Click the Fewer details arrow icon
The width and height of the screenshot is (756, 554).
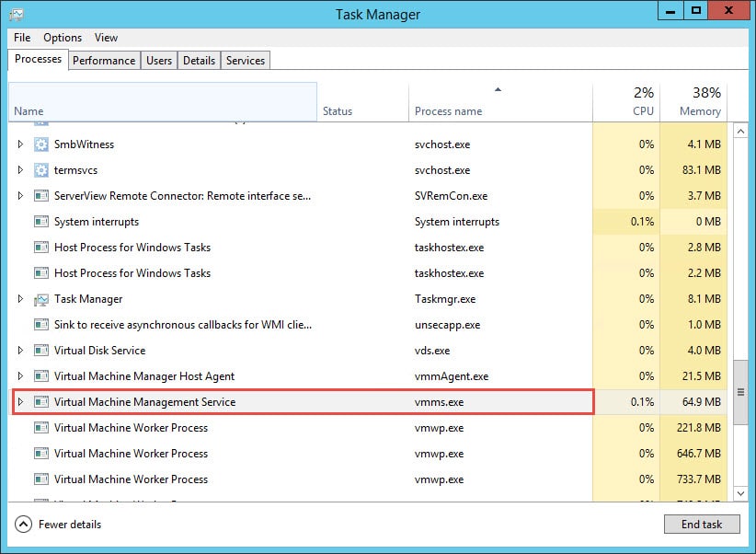tap(23, 525)
